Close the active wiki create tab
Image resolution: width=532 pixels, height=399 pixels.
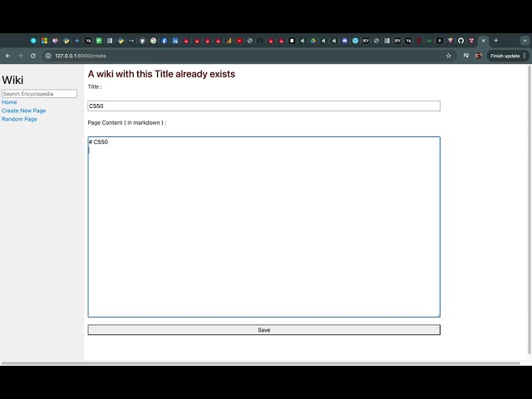484,41
